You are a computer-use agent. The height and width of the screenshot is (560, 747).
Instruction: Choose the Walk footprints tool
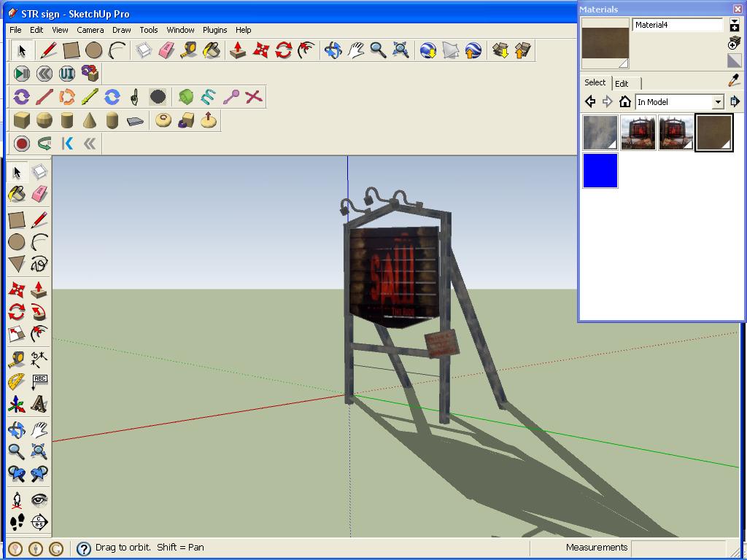(17, 522)
